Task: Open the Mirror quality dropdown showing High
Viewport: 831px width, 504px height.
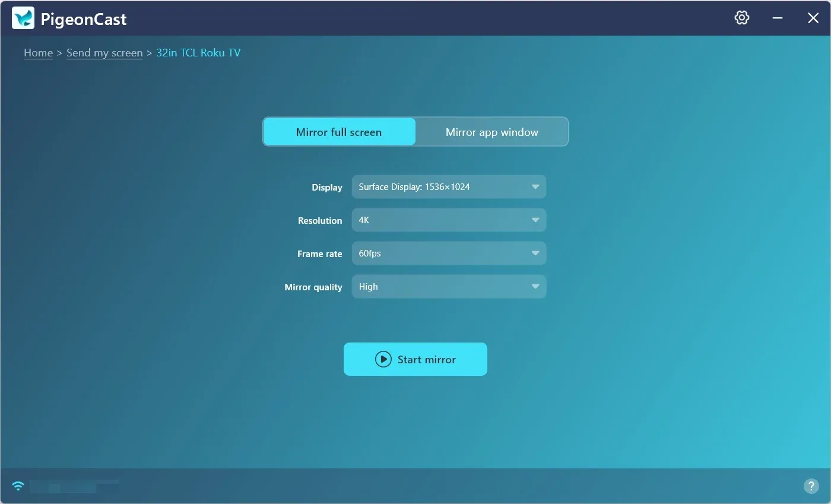Action: [449, 287]
